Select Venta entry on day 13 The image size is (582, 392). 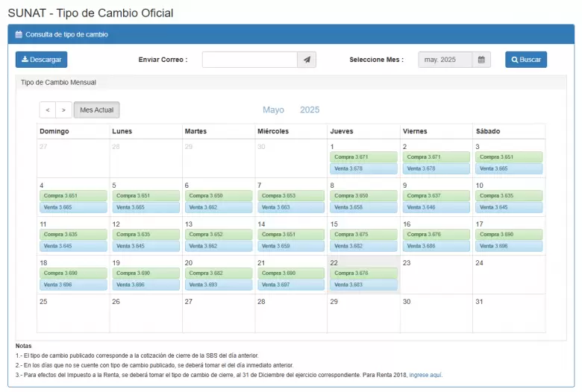coord(219,246)
